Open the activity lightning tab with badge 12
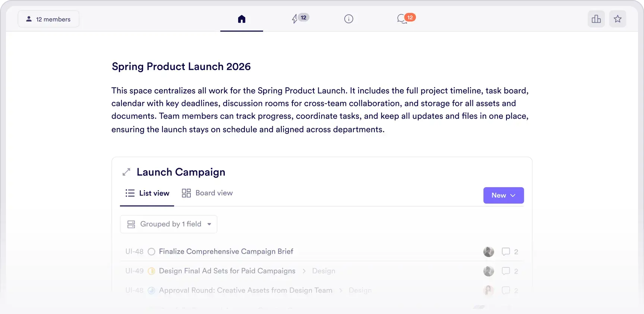The height and width of the screenshot is (314, 644). (x=300, y=18)
